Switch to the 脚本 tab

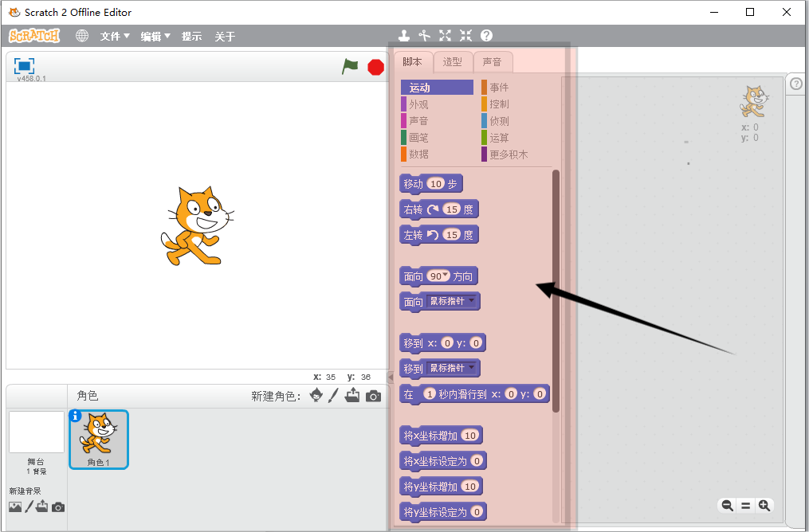(413, 62)
